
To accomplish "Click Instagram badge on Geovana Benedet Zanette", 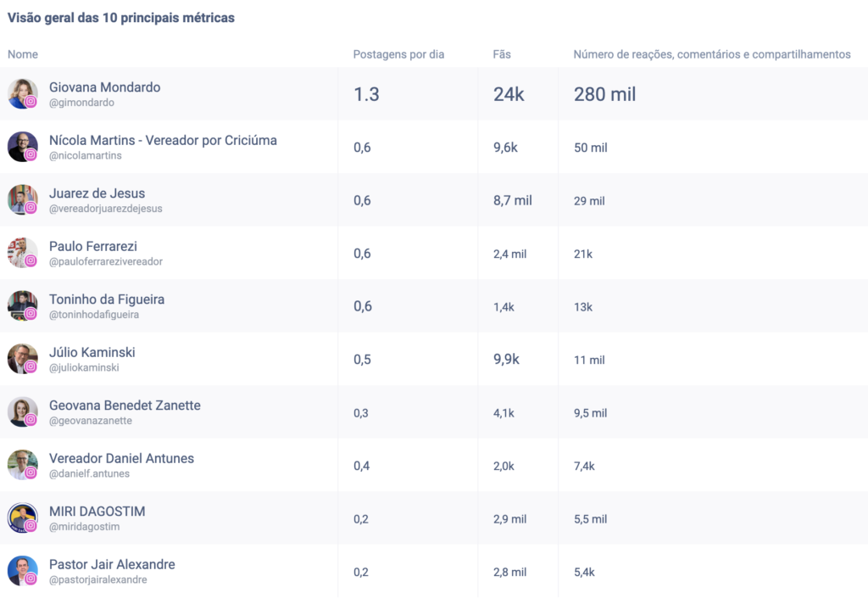I will (x=31, y=420).
